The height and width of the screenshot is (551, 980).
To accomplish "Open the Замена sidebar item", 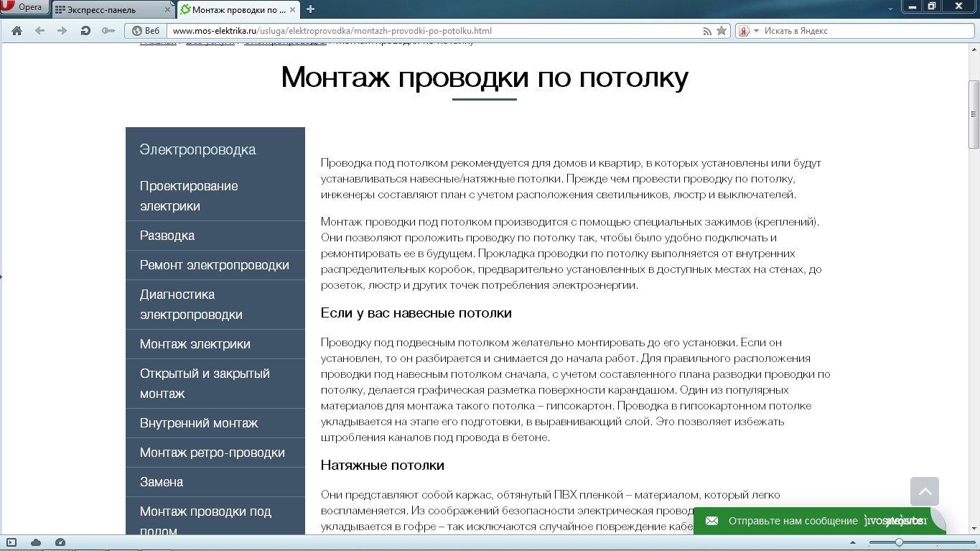I will [215, 482].
